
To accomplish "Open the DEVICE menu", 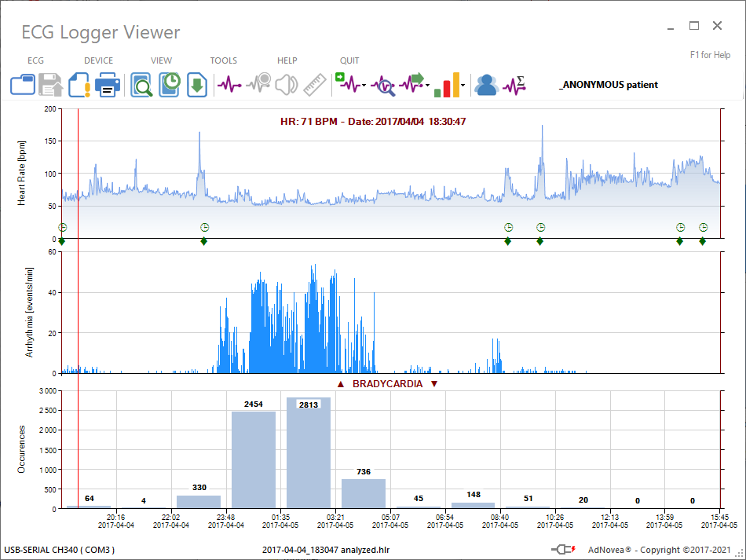I will point(98,60).
